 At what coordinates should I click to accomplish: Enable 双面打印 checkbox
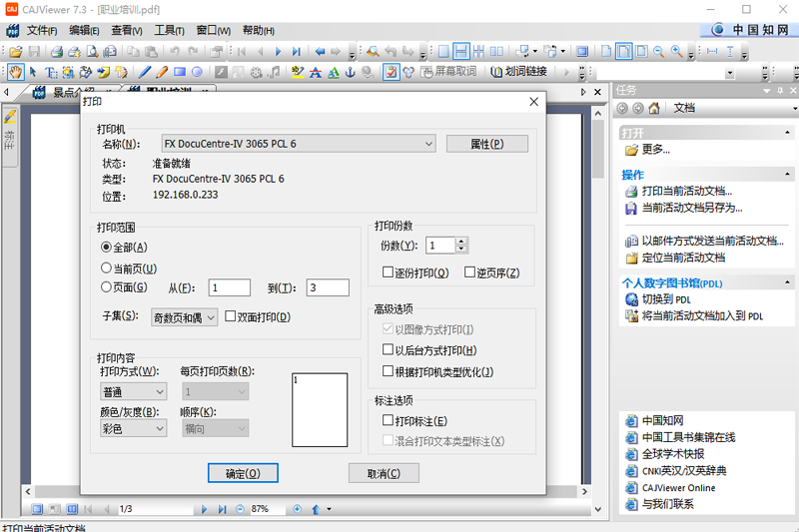pos(232,317)
